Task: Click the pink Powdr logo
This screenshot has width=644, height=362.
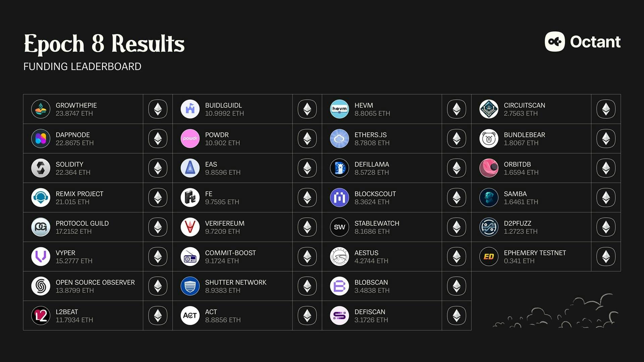Action: pos(190,139)
